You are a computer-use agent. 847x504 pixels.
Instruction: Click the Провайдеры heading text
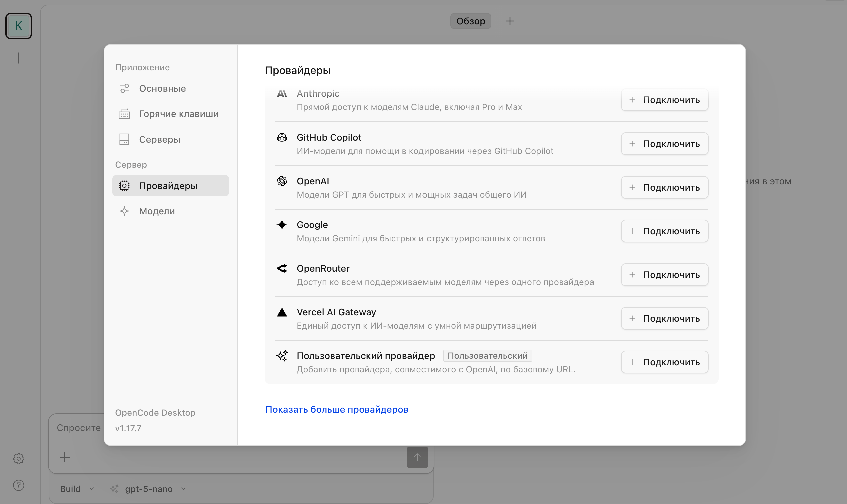[298, 71]
